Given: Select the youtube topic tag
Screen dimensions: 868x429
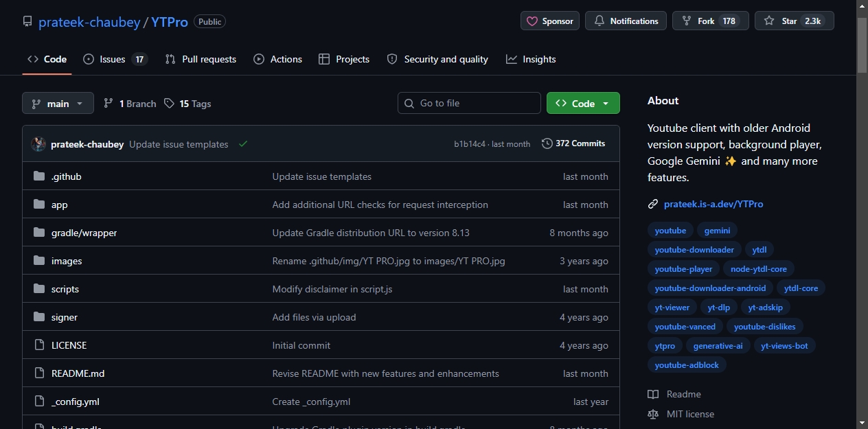Looking at the screenshot, I should (670, 231).
